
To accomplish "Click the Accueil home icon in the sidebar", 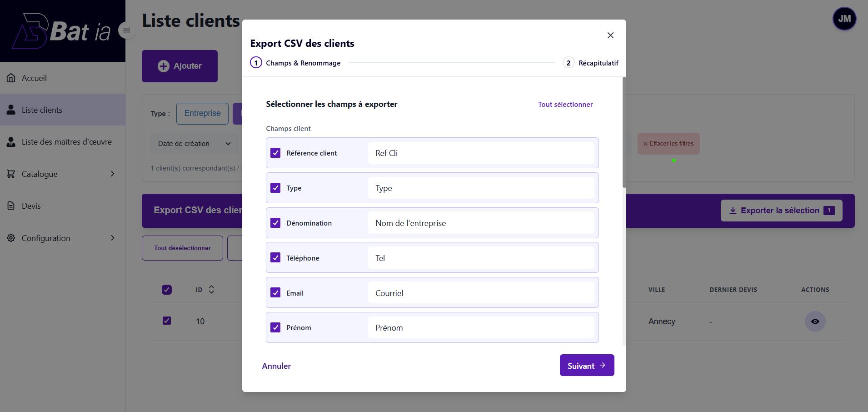I will pos(11,78).
